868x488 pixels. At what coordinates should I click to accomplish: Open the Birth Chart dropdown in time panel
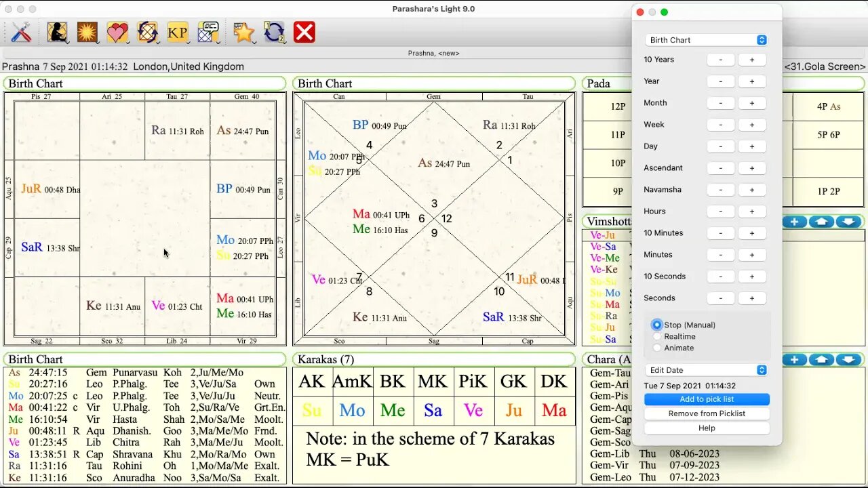707,40
